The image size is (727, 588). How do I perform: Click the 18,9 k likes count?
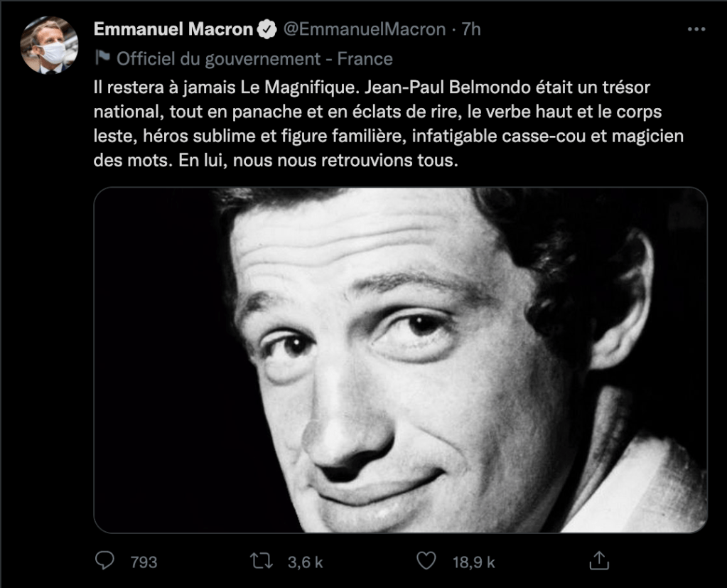(474, 562)
